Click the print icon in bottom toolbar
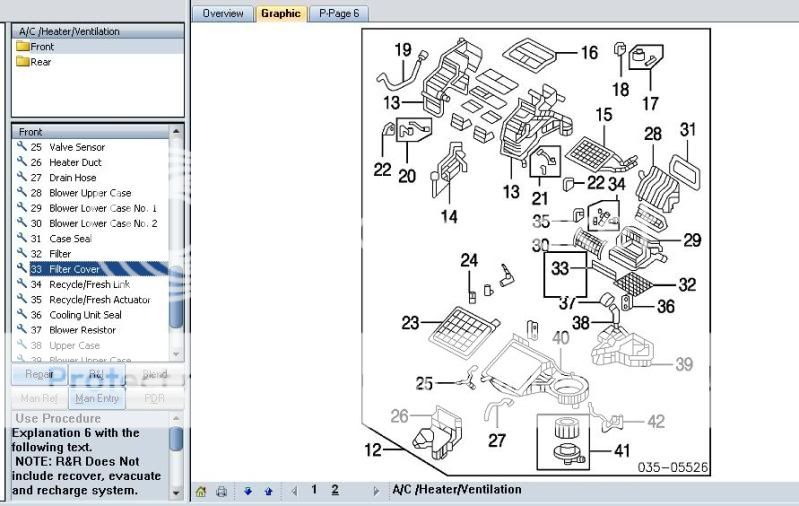 [x=221, y=491]
